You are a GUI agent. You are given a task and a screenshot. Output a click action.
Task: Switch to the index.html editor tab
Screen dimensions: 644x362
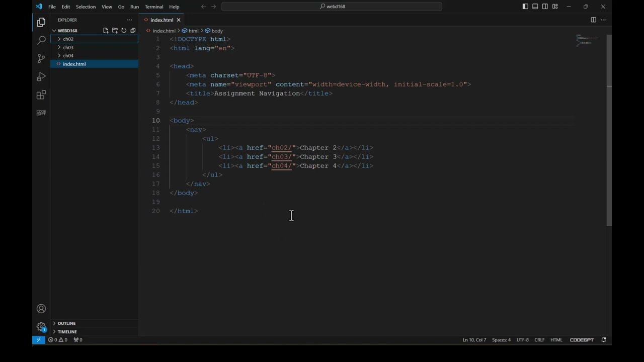pyautogui.click(x=162, y=20)
